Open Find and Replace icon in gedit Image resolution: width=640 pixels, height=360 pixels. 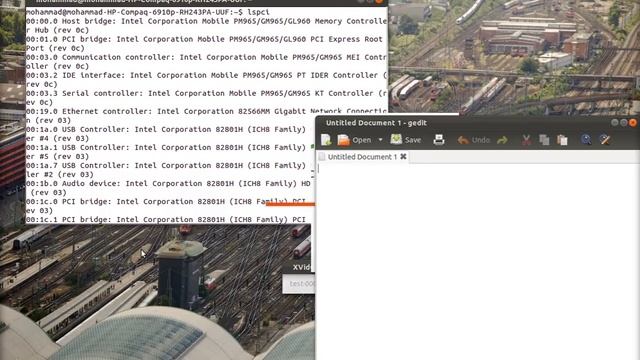[x=605, y=140]
